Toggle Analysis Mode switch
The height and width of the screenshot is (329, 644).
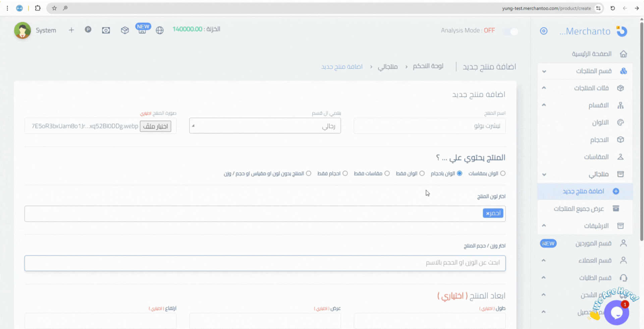tap(510, 31)
